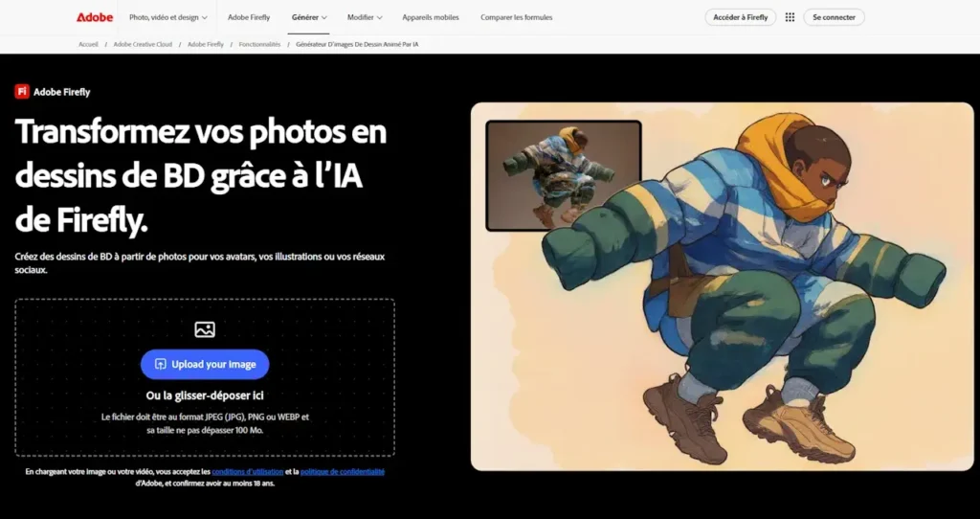Click the Adobe Firefly Fi logo icon

click(22, 92)
